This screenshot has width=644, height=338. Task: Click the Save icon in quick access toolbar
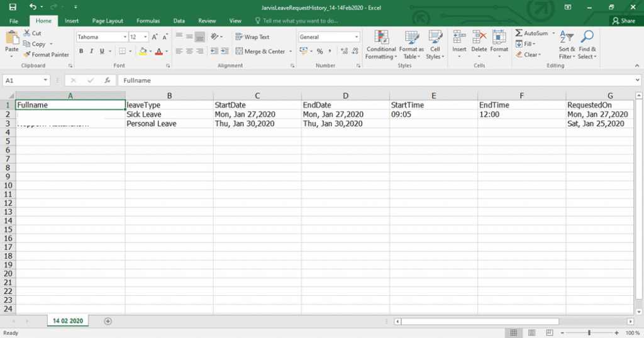13,7
